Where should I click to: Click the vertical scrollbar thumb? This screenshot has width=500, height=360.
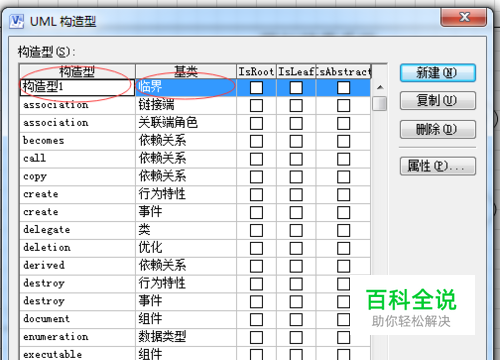[x=380, y=103]
